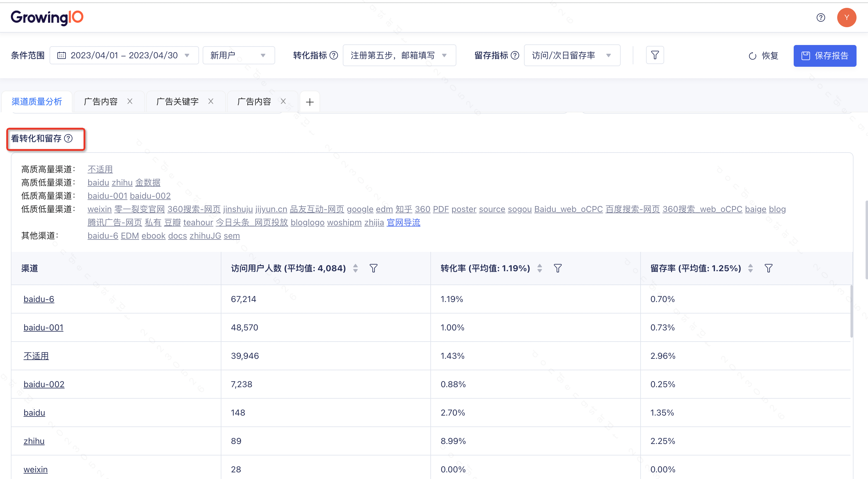
Task: Open google channel link
Action: 360,209
